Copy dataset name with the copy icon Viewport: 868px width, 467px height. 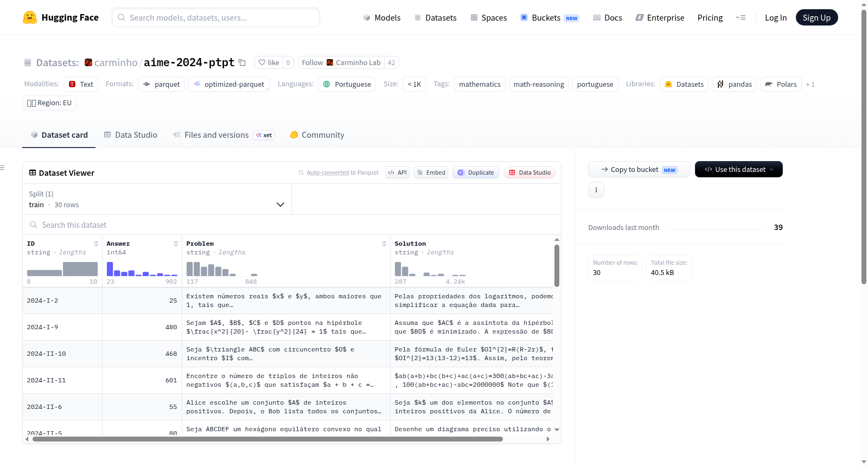[242, 62]
